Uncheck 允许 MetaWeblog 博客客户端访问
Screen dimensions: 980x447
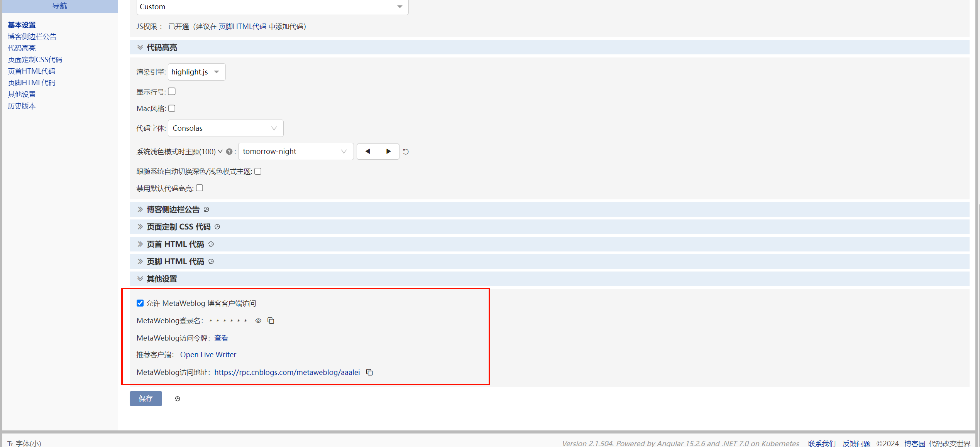(x=140, y=303)
